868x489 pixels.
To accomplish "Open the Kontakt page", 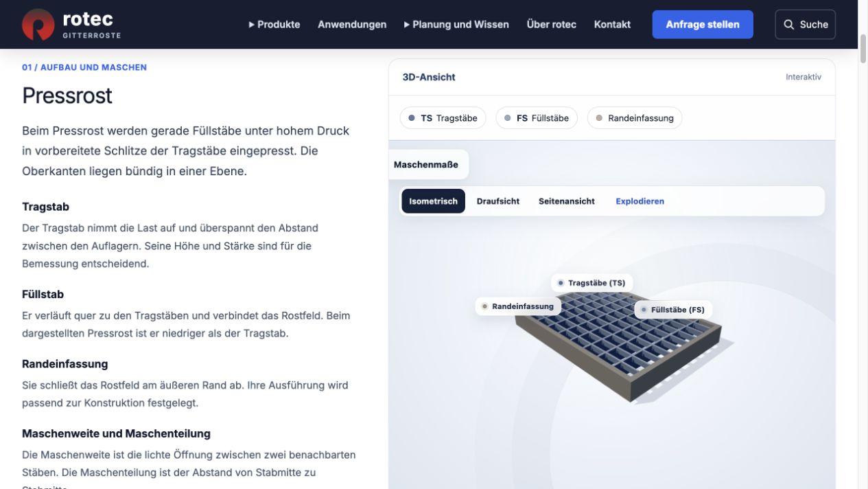I will click(x=612, y=24).
